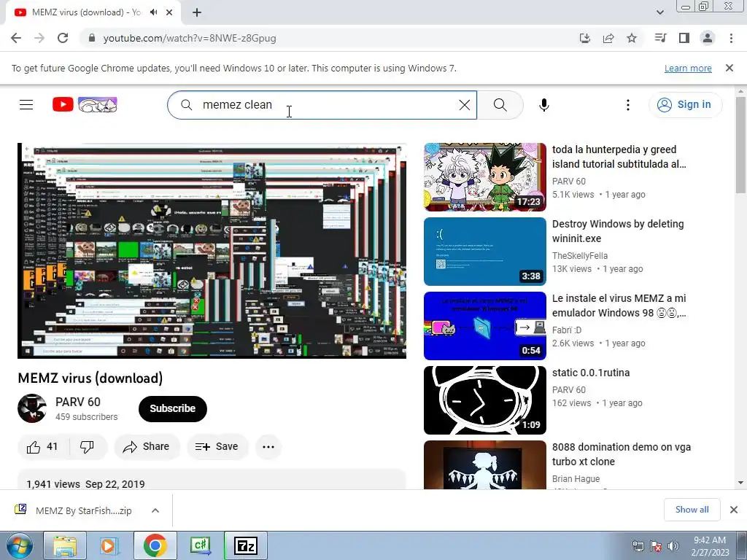The image size is (747, 560).
Task: Save the video to a playlist
Action: click(217, 447)
